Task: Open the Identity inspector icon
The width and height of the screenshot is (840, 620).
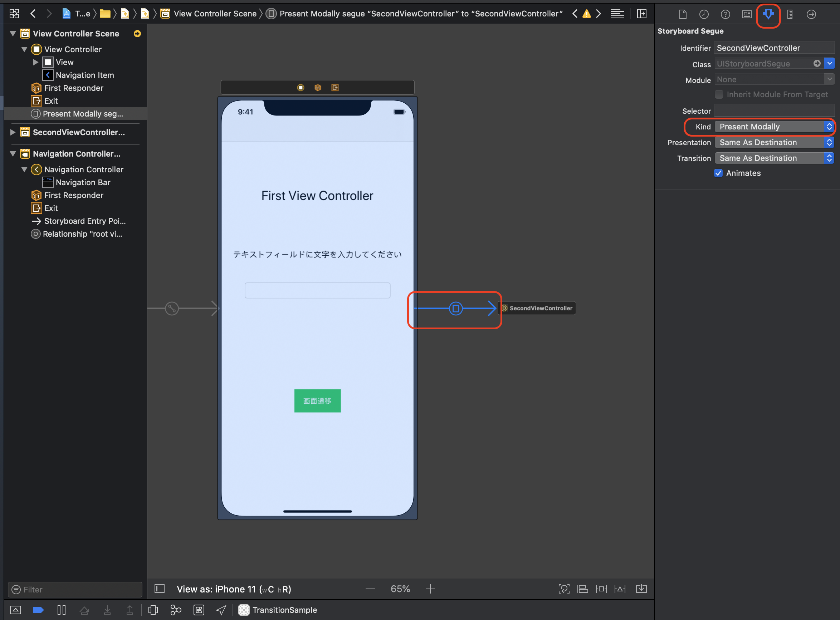Action: (747, 14)
